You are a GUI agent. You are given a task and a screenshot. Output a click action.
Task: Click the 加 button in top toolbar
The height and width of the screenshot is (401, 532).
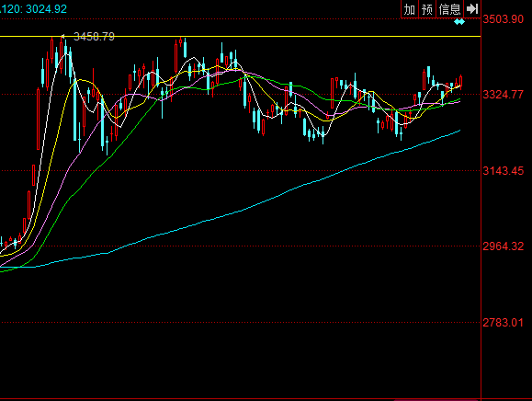tap(410, 9)
